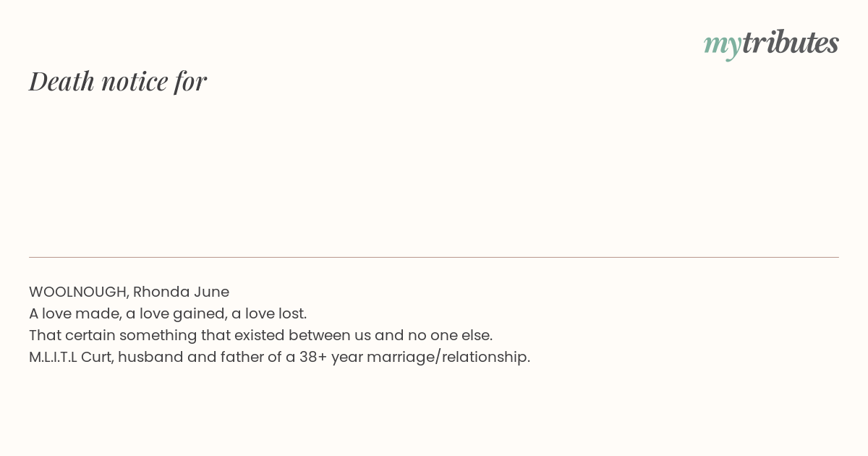Click the name "Rhonda June"
Viewport: 868px width, 456px height.
(x=181, y=292)
